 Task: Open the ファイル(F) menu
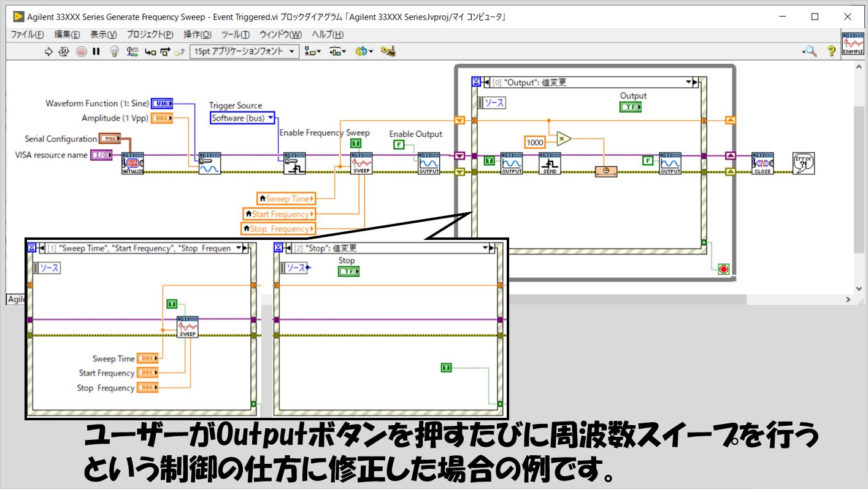point(28,34)
